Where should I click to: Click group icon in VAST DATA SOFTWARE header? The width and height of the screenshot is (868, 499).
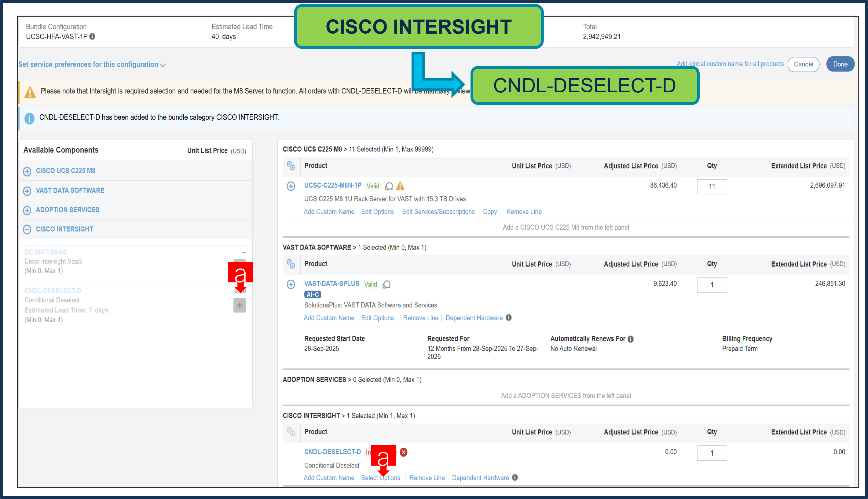(x=291, y=264)
